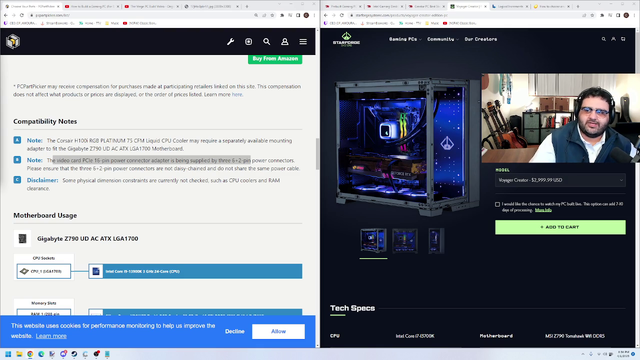The width and height of the screenshot is (640, 360).
Task: Click the CPU_1 (LGA1700) socket box
Action: [x=44, y=271]
